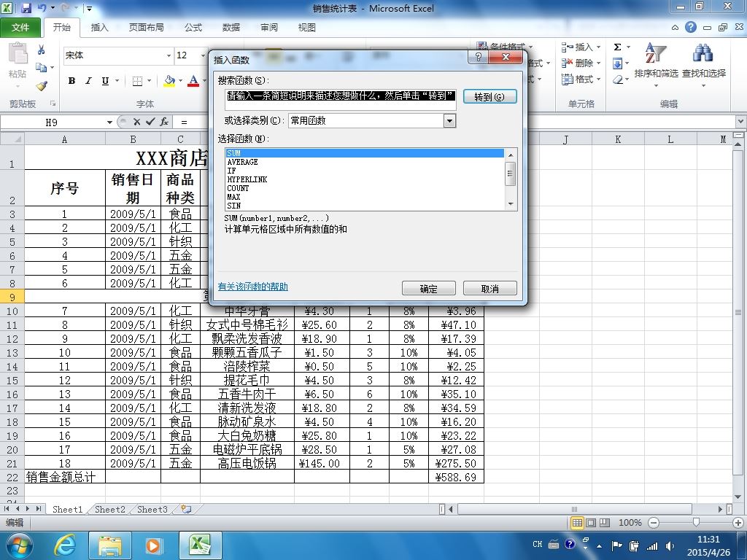This screenshot has width=747, height=560.
Task: Toggle Underline formatting
Action: tap(105, 81)
